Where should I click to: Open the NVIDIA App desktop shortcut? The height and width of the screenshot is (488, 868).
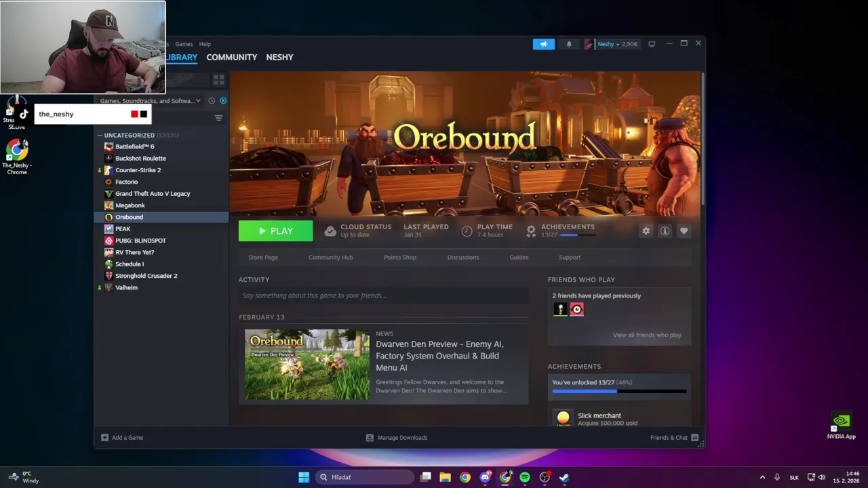click(x=841, y=426)
